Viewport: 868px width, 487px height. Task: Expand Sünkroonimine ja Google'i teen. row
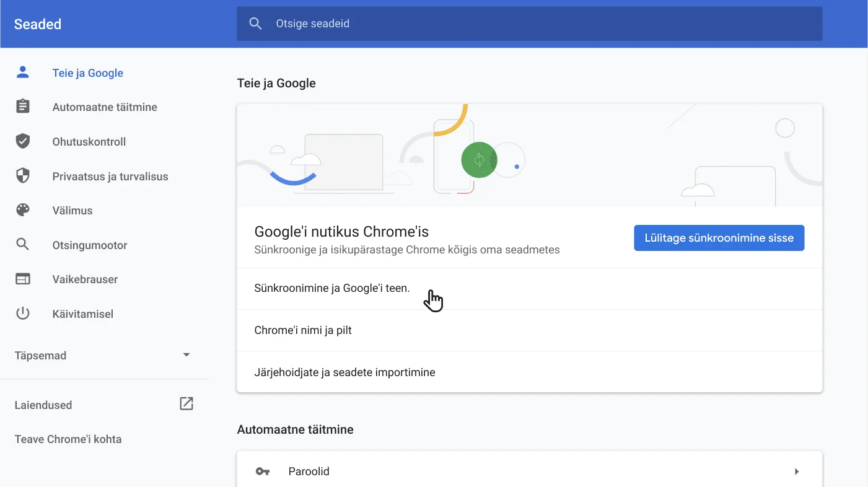[x=530, y=287]
